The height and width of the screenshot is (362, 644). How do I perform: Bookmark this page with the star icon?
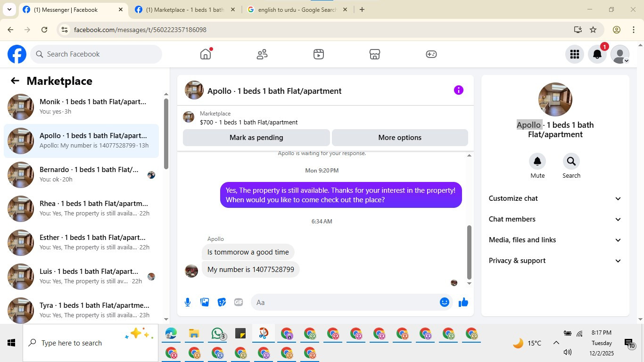tap(593, 30)
